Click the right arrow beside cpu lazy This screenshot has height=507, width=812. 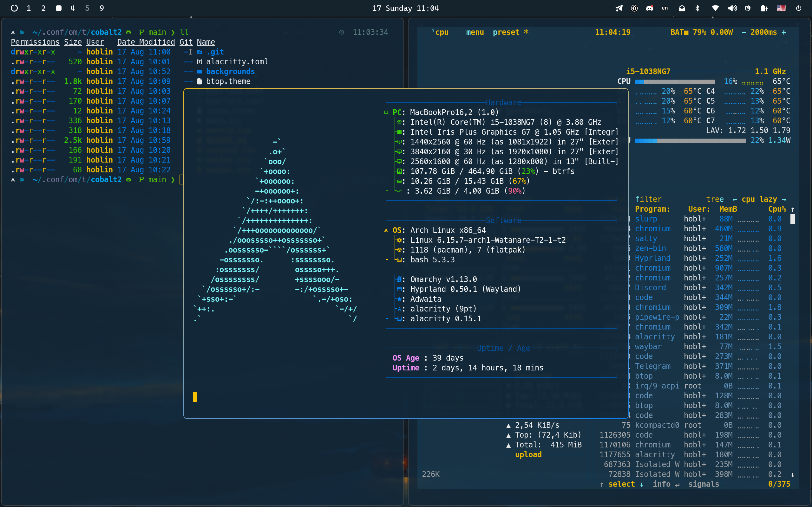tap(784, 199)
